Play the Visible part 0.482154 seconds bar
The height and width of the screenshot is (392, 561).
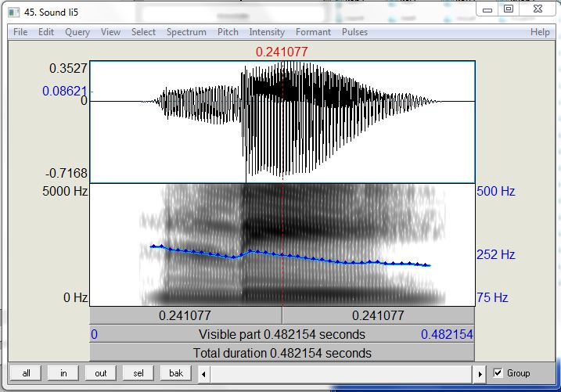click(282, 334)
